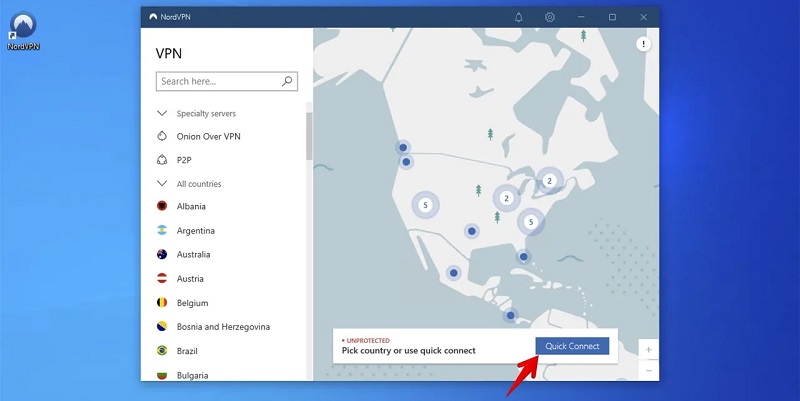This screenshot has width=800, height=401.
Task: Open the notifications bell icon
Action: pos(518,17)
